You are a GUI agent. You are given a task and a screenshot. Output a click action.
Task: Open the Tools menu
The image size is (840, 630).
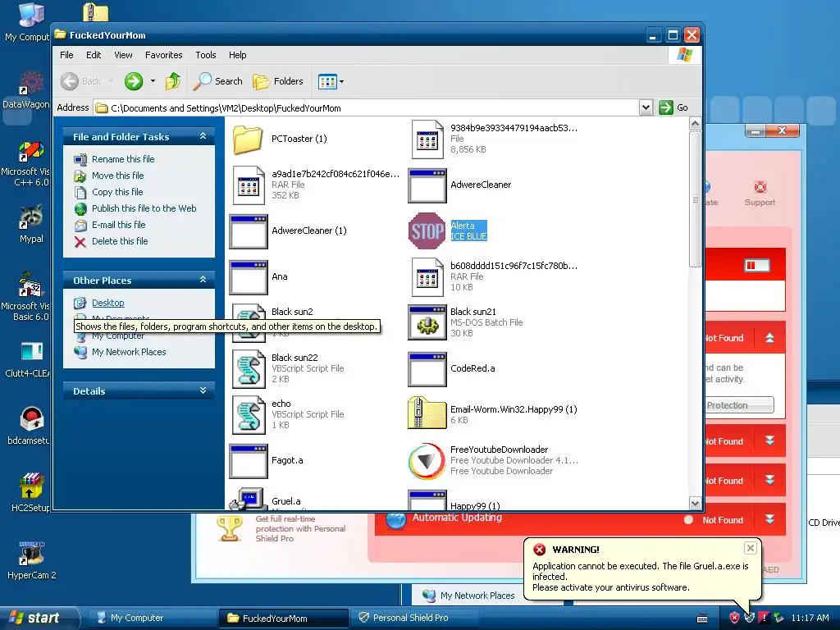pyautogui.click(x=205, y=55)
